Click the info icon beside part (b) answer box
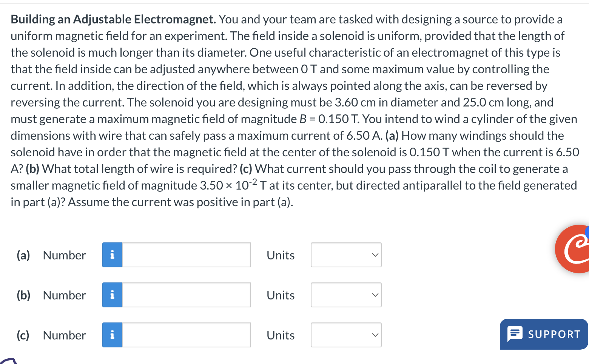Image resolution: width=589 pixels, height=364 pixels. click(x=112, y=295)
